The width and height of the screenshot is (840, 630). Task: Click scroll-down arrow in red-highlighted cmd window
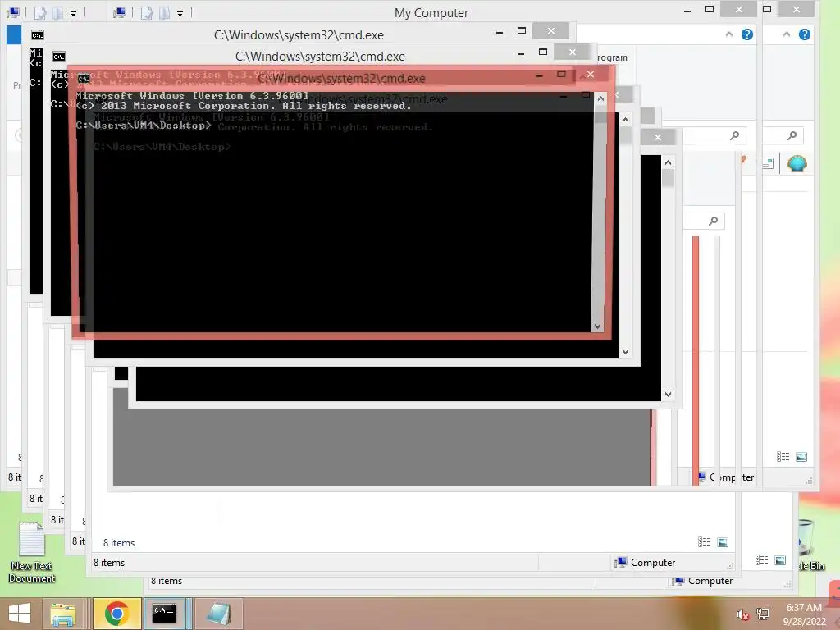click(x=597, y=326)
